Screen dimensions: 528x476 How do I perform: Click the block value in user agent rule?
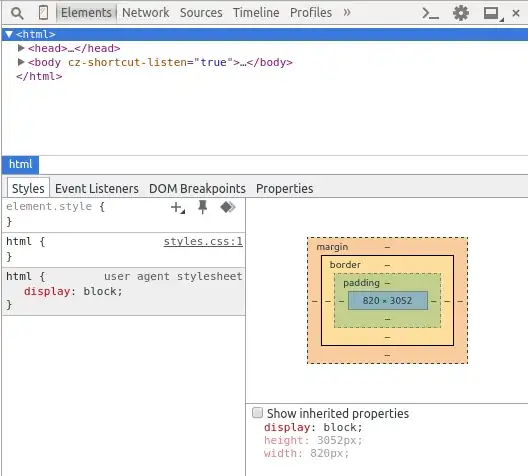point(100,291)
